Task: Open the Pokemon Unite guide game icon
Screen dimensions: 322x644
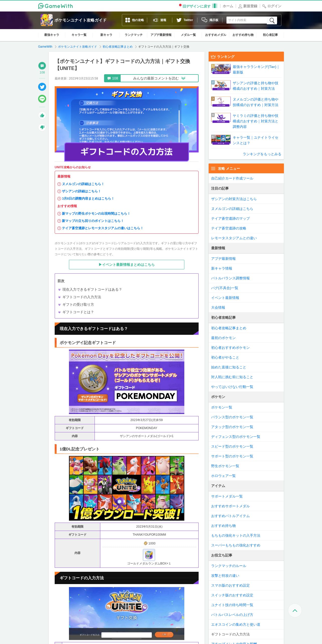Action: click(x=47, y=20)
